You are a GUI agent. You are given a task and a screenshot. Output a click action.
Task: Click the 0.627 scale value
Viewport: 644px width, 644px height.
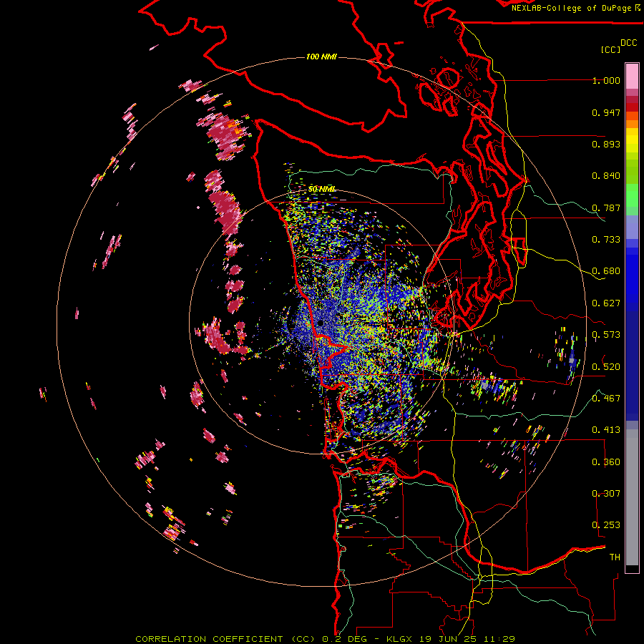606,303
